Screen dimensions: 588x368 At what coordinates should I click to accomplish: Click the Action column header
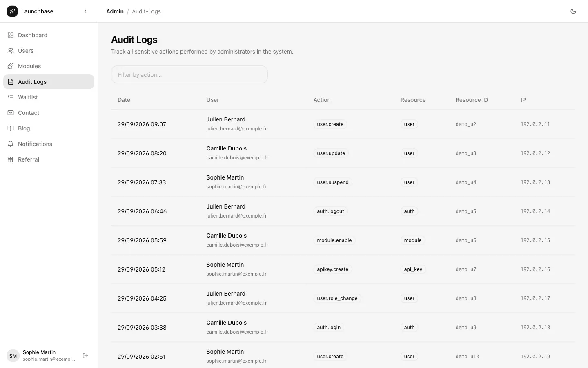tap(322, 100)
